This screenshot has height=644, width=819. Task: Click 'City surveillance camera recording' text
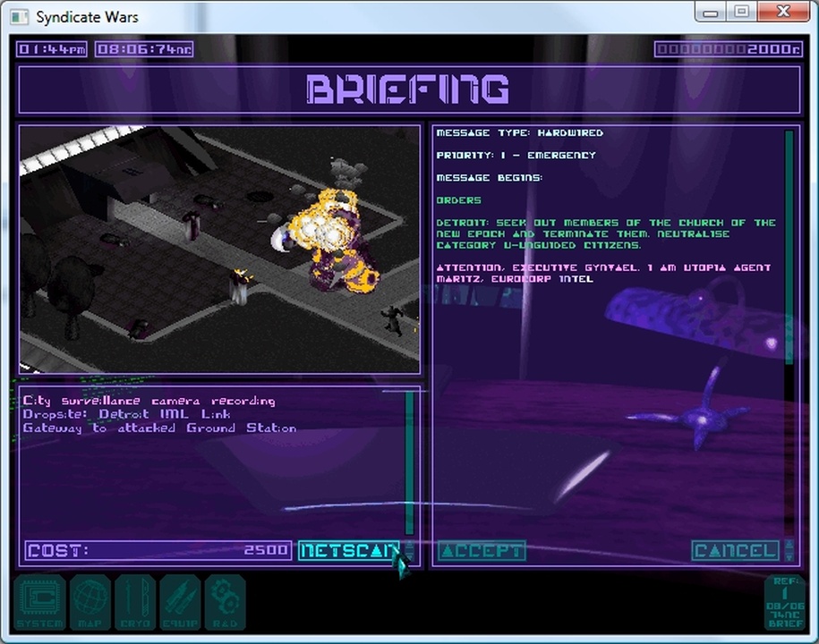(x=149, y=401)
